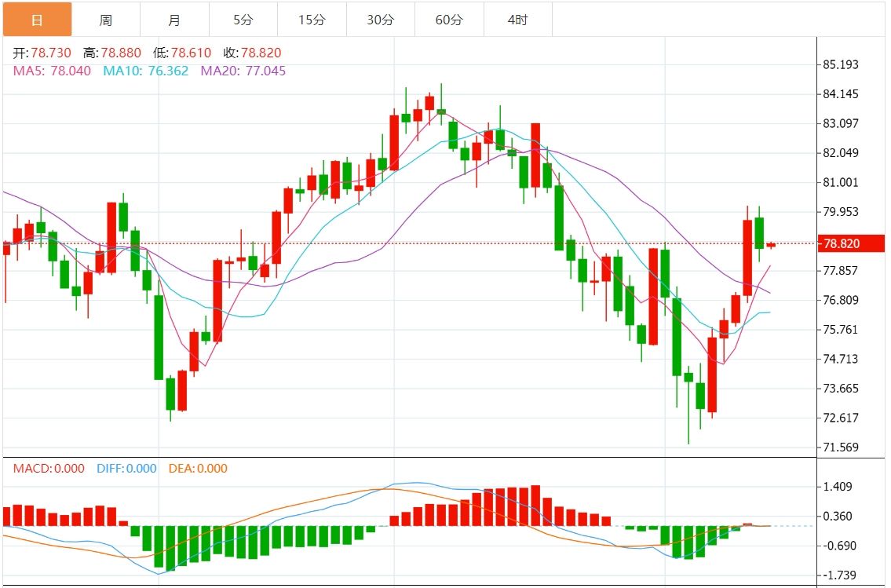
Task: Click the DIFF: 0.000 indicator label
Action: [126, 469]
